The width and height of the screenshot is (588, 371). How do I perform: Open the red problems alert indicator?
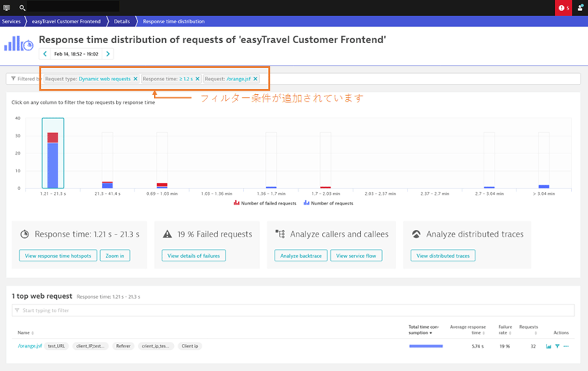563,8
